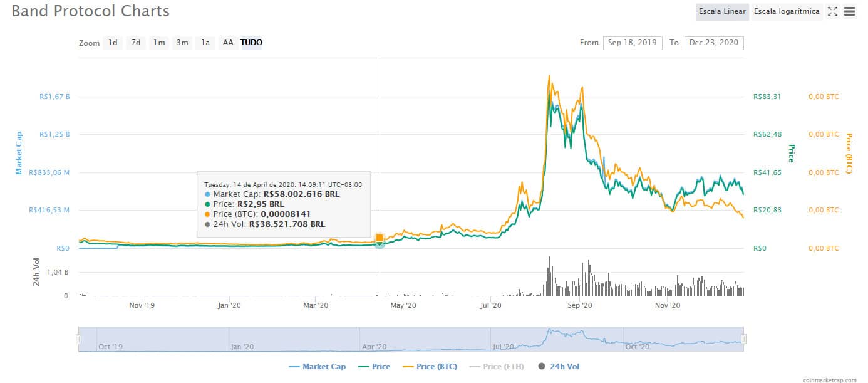This screenshot has height=383, width=868.
Task: Toggle the Market Cap series in legend
Action: click(317, 367)
